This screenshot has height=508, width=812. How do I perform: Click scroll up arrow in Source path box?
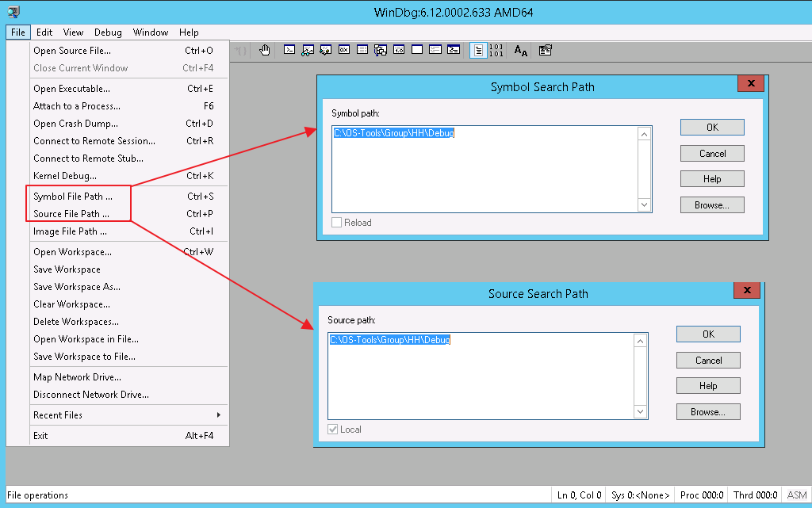click(x=640, y=342)
